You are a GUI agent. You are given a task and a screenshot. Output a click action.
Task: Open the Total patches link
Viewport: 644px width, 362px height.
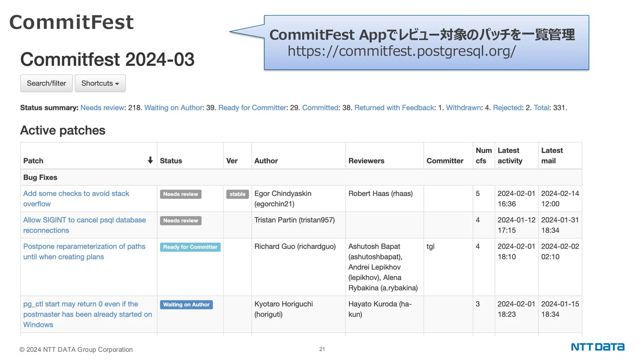541,108
